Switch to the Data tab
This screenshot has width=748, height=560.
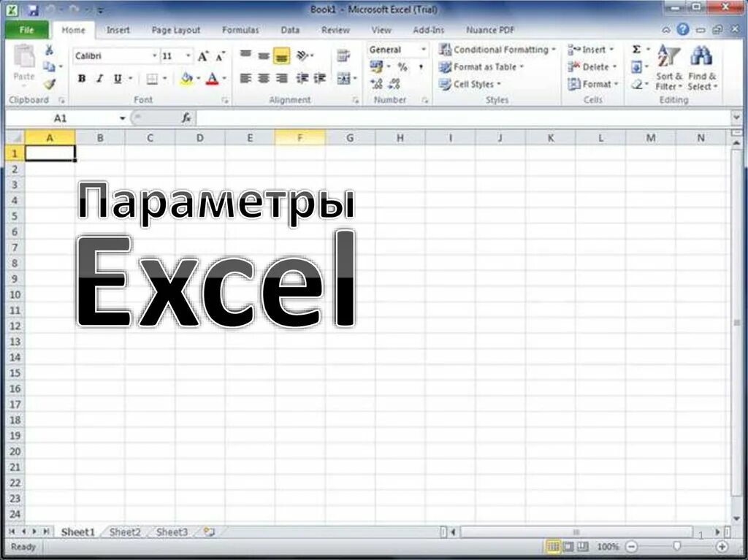click(x=290, y=30)
